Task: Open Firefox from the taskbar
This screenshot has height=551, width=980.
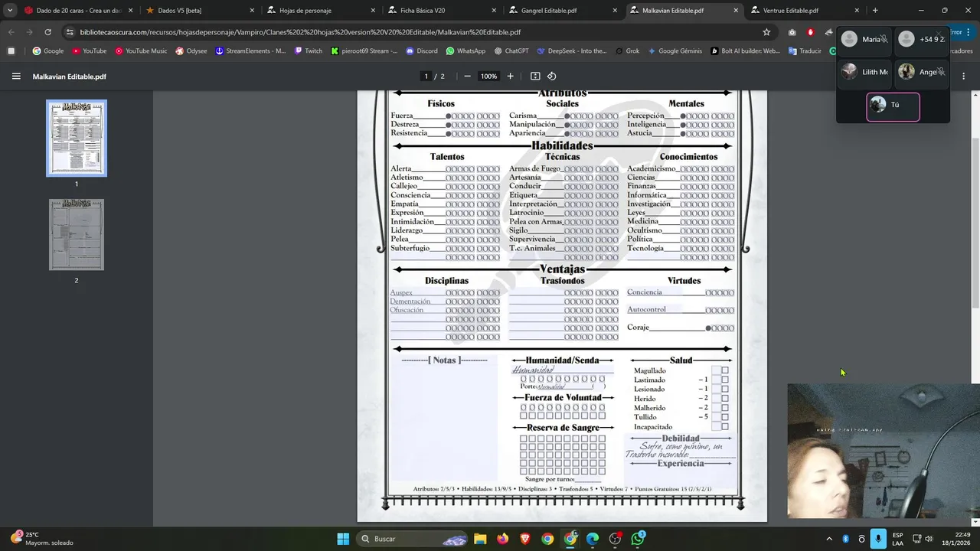Action: (502, 539)
